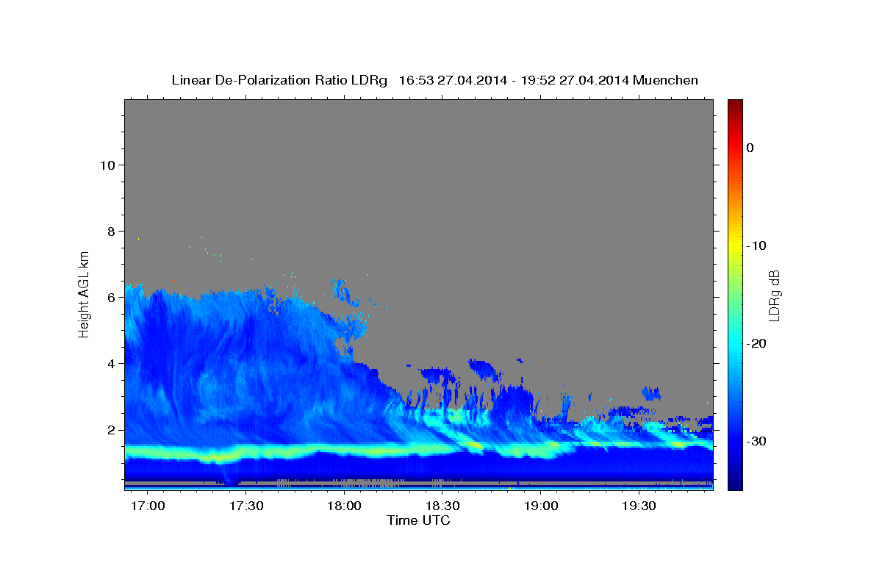The image size is (882, 588).
Task: Click the x-axis label 'Time UTC'
Action: pyautogui.click(x=418, y=520)
